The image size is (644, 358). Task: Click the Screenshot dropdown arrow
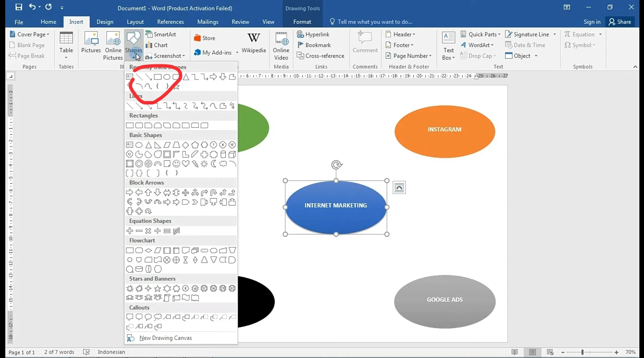tap(184, 56)
